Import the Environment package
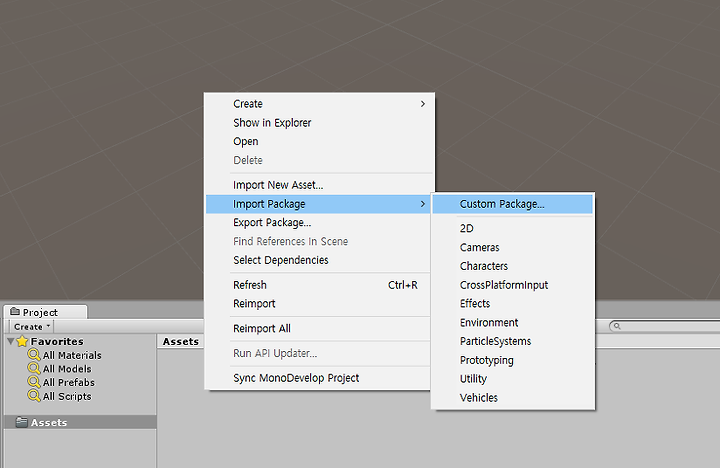Viewport: 720px width, 468px height. pos(512,323)
